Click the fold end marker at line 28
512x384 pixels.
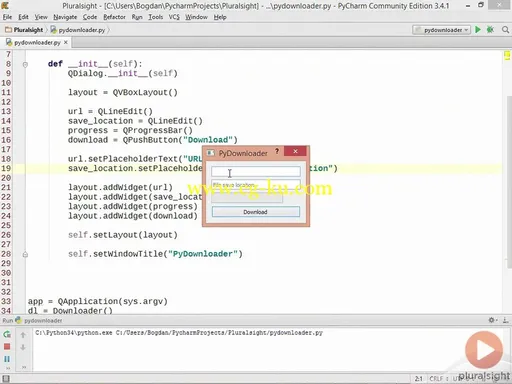tap(25, 255)
